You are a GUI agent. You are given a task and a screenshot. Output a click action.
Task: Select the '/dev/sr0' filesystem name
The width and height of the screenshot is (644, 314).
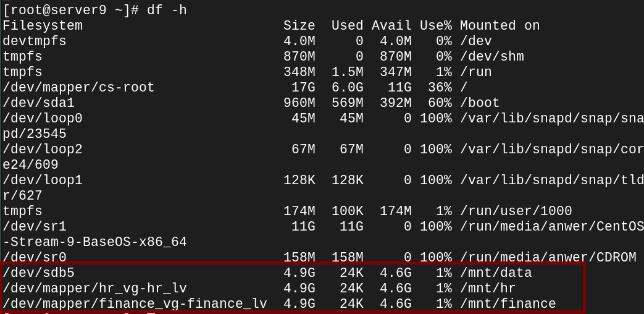point(35,257)
